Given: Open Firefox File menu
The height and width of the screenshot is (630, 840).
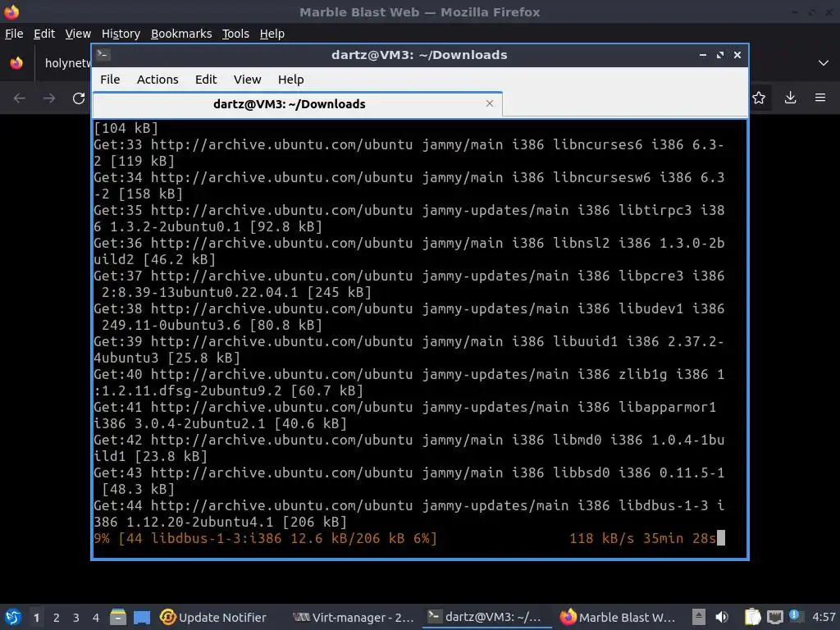Looking at the screenshot, I should tap(14, 33).
